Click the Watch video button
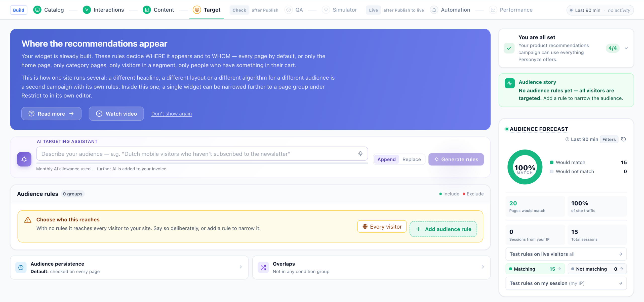The height and width of the screenshot is (302, 644). click(x=116, y=114)
